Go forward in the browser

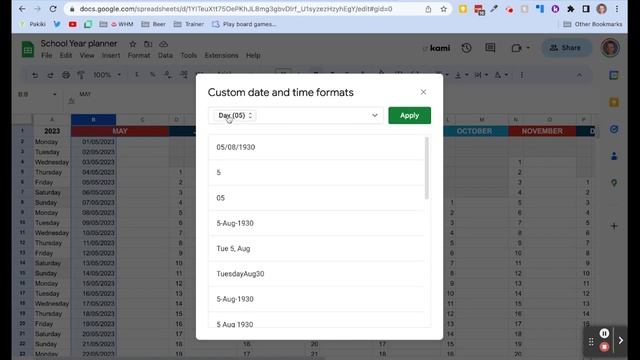pyautogui.click(x=37, y=9)
